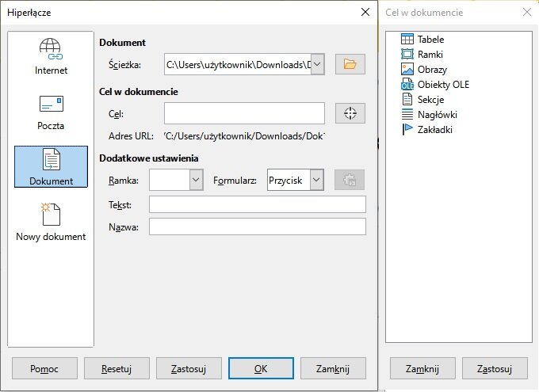The image size is (539, 392).
Task: Select the Dokument hyperlink type
Action: (x=51, y=166)
